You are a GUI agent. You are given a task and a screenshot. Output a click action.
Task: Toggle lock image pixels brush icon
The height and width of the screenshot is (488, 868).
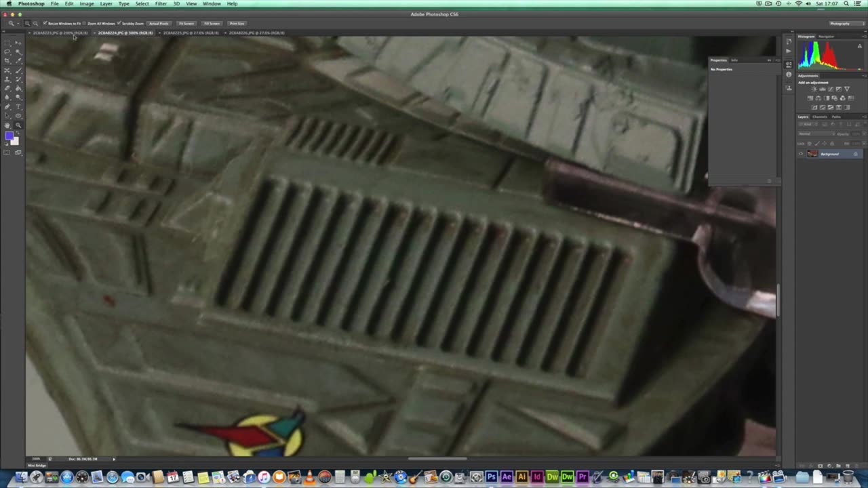817,144
